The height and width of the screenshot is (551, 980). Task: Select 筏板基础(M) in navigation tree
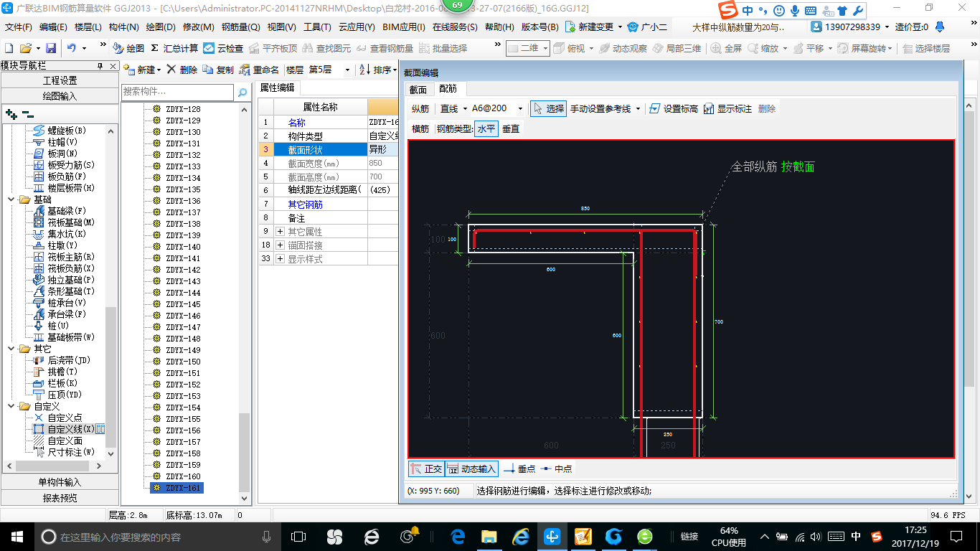[x=63, y=222]
